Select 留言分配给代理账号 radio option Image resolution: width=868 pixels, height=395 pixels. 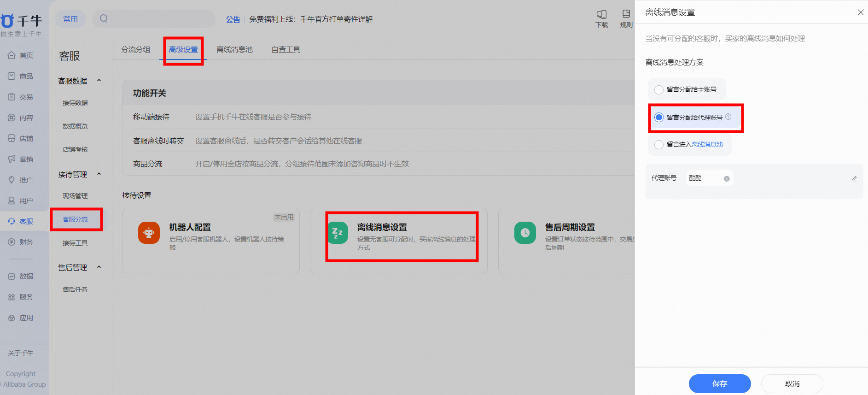[x=659, y=118]
